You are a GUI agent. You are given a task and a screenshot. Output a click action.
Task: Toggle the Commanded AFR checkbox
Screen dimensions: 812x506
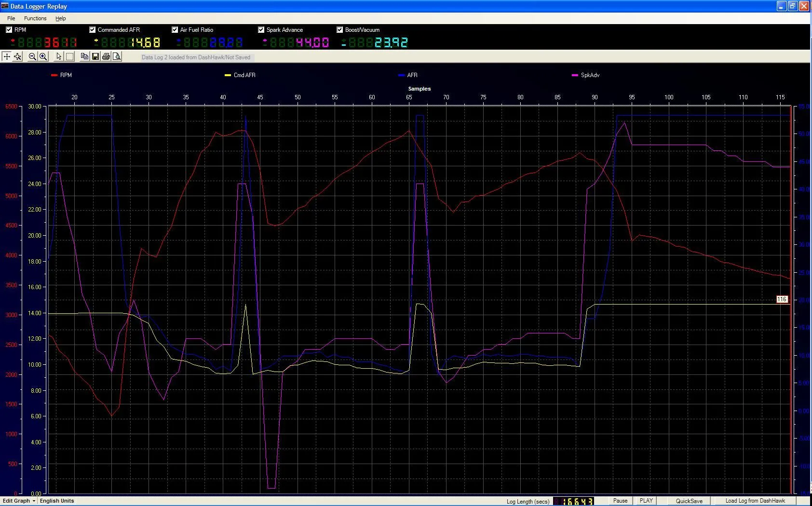[x=92, y=30]
